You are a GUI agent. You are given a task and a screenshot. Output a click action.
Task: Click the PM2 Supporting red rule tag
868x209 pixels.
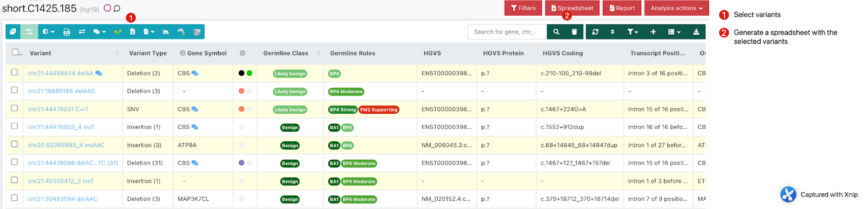[x=379, y=109]
